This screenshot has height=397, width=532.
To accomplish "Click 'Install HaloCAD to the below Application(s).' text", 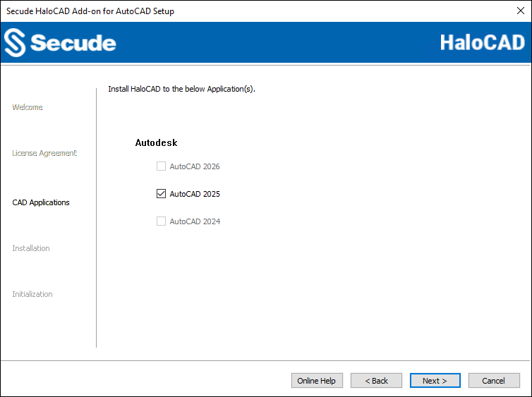I will pyautogui.click(x=181, y=89).
